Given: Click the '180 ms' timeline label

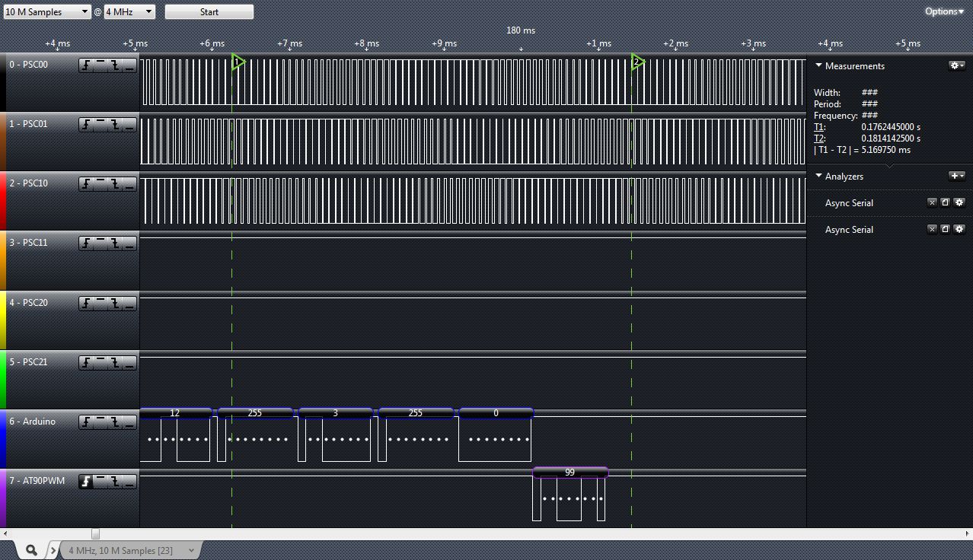Looking at the screenshot, I should 521,30.
